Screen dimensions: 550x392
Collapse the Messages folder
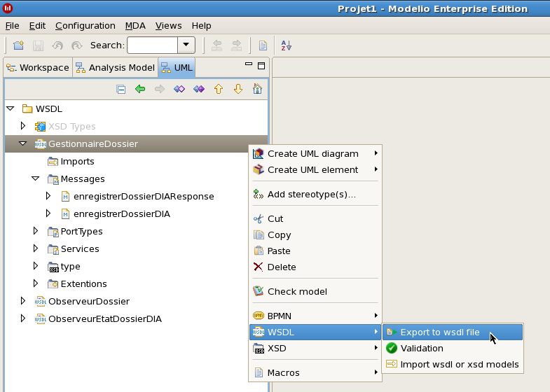tap(36, 178)
